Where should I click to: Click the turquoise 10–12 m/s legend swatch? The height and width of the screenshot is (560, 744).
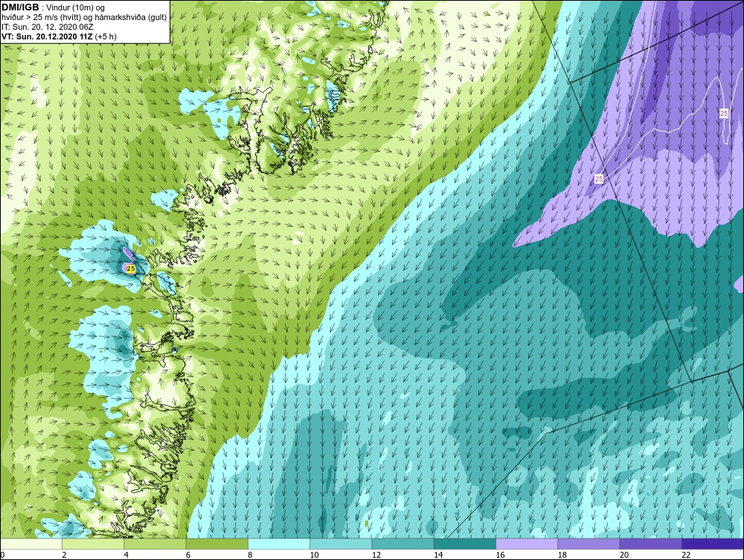coord(341,544)
